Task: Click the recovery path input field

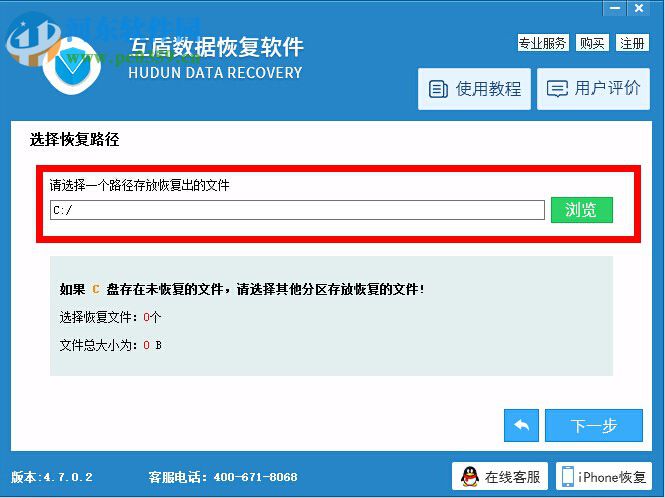Action: [297, 210]
